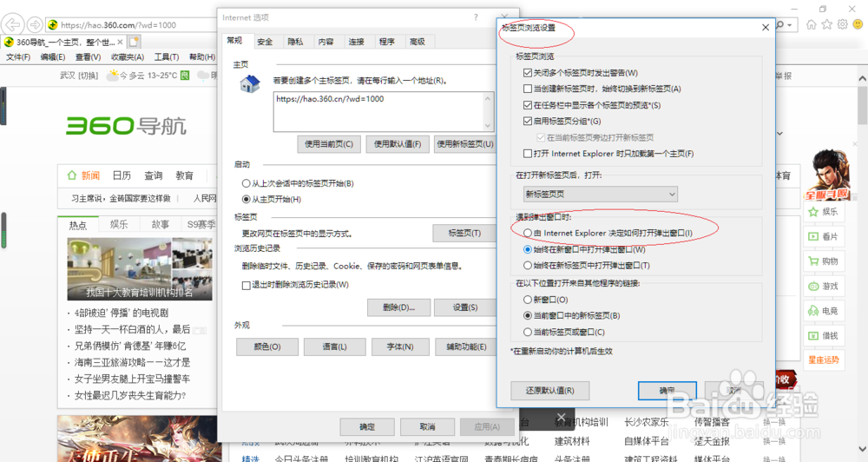Click the 使用默认值(F) button

click(x=398, y=144)
